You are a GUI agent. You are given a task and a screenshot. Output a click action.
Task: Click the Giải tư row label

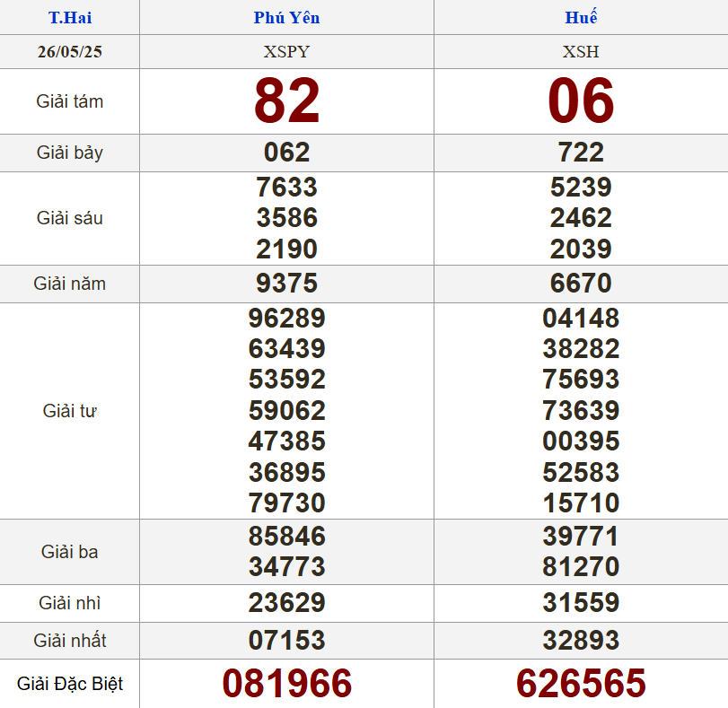tap(70, 411)
